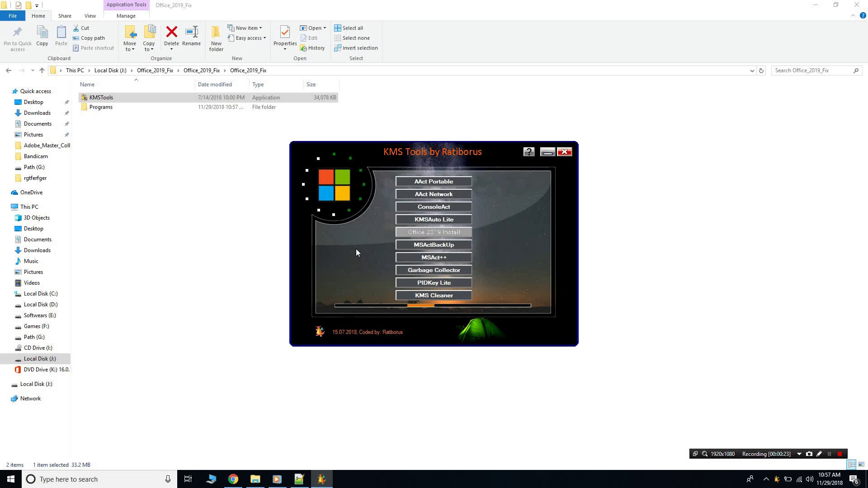Open KMS Tools help via the question mark icon
Viewport: 868px width, 488px height.
529,152
